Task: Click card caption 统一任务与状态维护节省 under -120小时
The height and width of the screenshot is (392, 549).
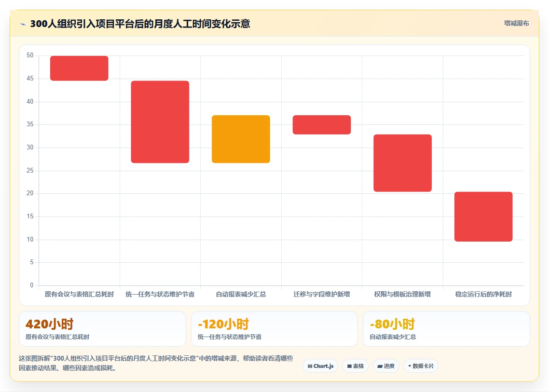Action: pyautogui.click(x=230, y=337)
